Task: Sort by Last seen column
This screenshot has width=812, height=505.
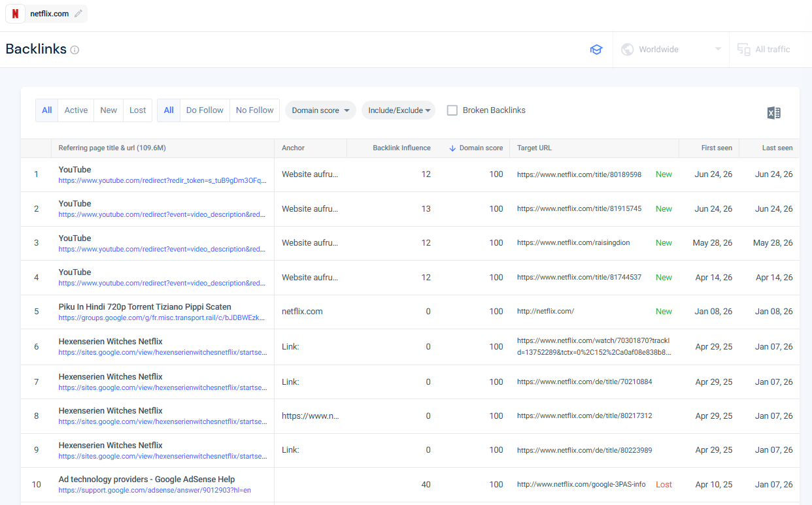Action: 777,148
